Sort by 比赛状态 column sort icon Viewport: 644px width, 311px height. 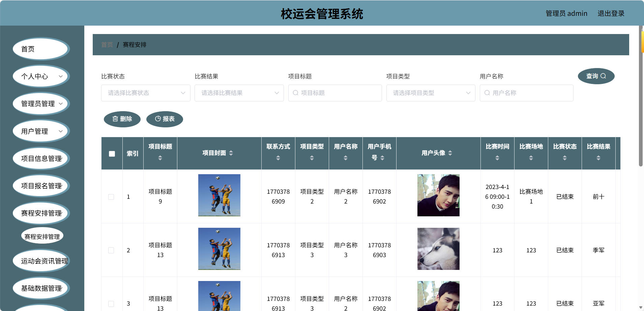pyautogui.click(x=565, y=158)
